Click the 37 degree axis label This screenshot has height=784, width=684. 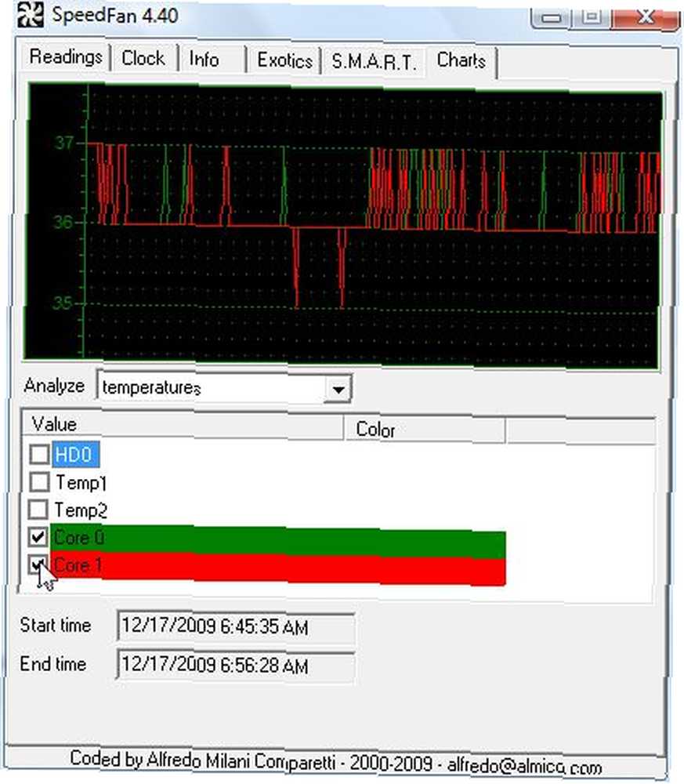click(x=64, y=143)
